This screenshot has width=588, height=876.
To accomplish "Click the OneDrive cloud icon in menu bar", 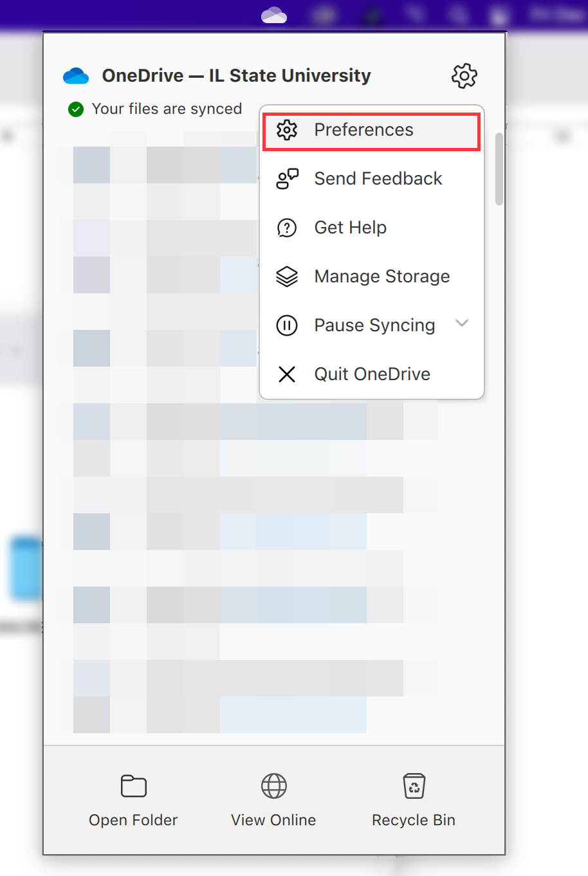I will tap(274, 15).
